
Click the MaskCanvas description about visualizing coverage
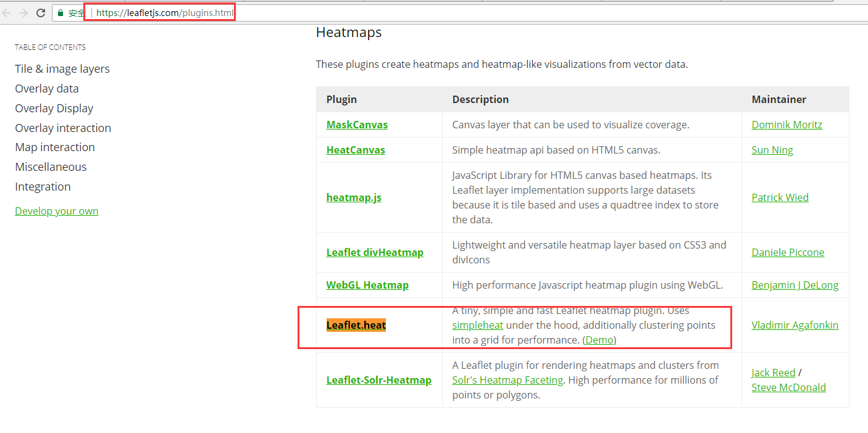coord(570,125)
